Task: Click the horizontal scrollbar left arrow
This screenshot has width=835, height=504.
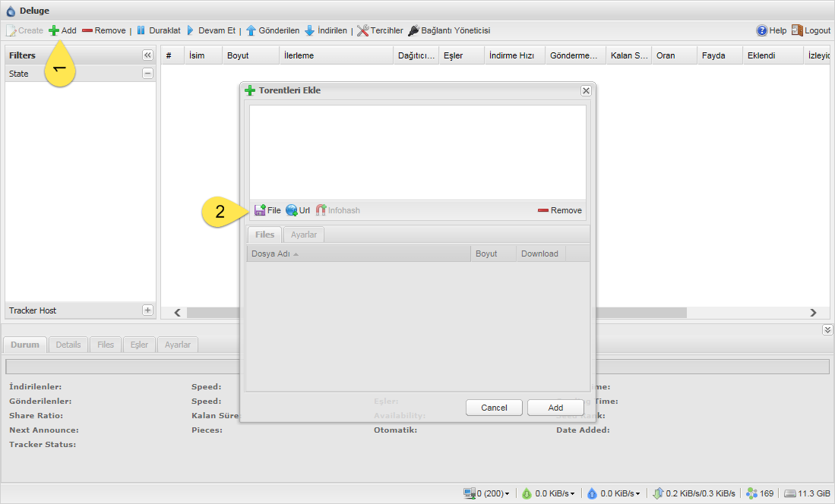Action: (x=177, y=313)
